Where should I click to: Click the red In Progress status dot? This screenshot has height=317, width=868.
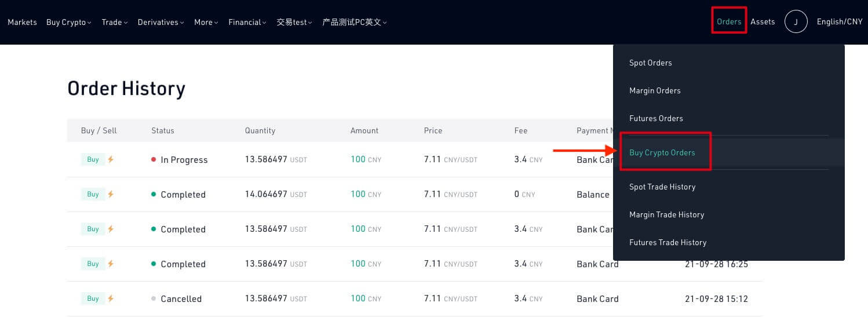[154, 159]
